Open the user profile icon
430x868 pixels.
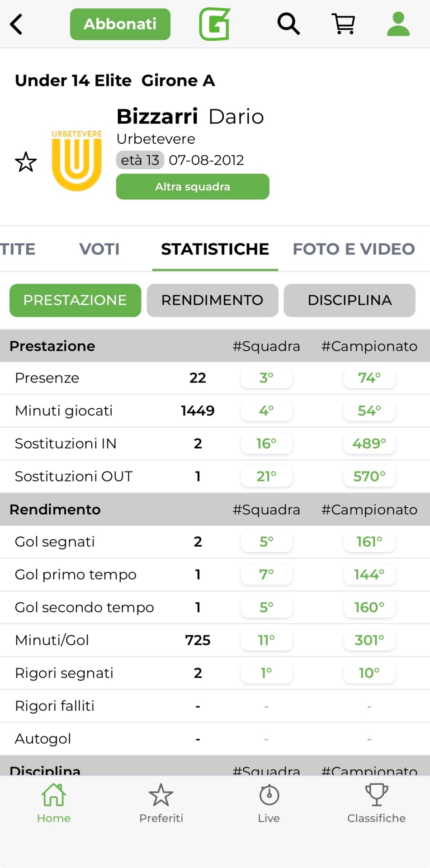tap(398, 24)
